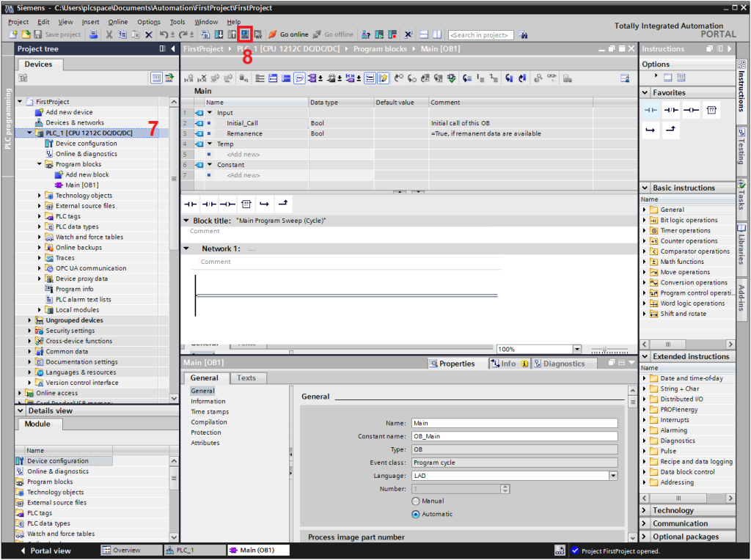Click the Name input field containing Main
Viewport: 751px width, 560px height.
coord(513,423)
